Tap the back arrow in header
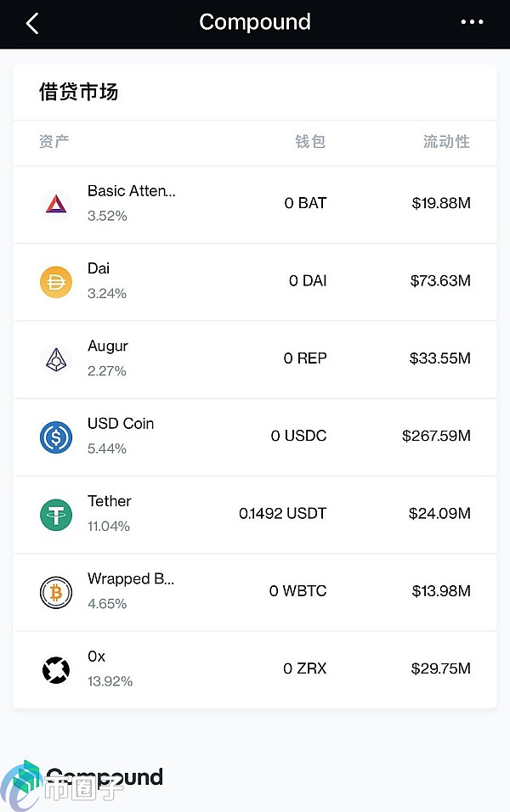Image resolution: width=510 pixels, height=812 pixels. (x=32, y=23)
